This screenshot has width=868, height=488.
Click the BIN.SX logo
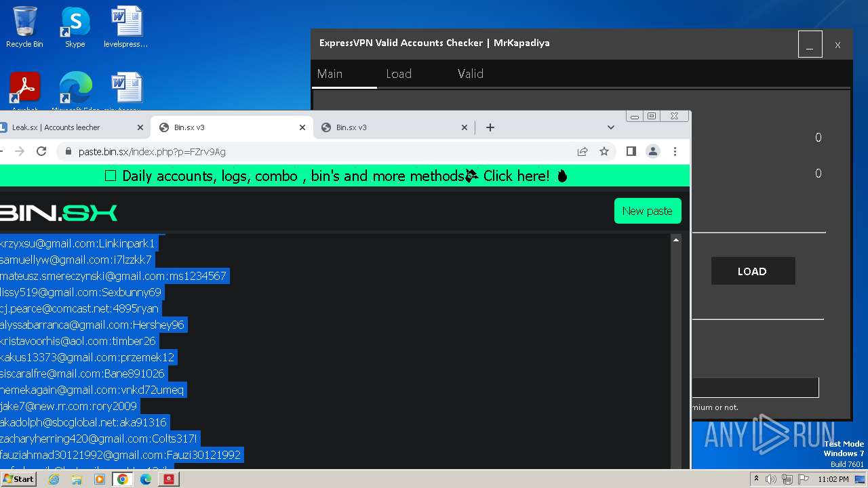(58, 213)
